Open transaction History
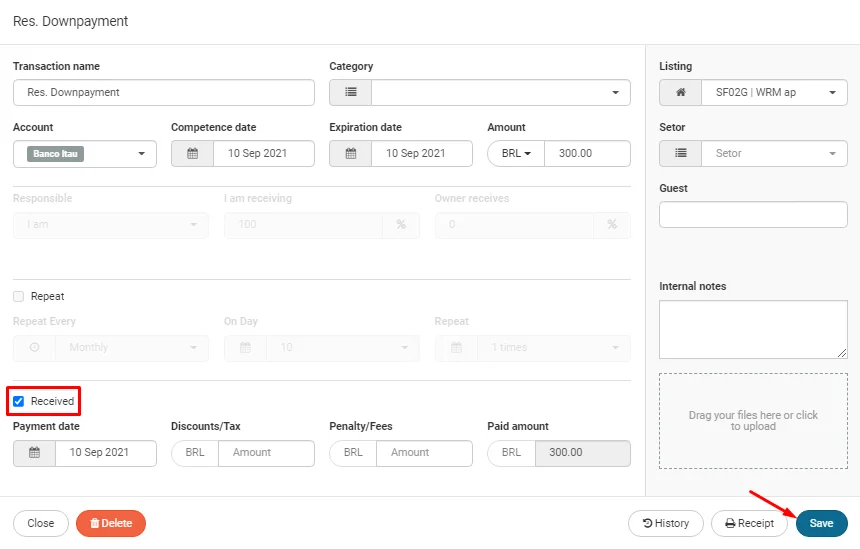The image size is (860, 549). tap(665, 523)
